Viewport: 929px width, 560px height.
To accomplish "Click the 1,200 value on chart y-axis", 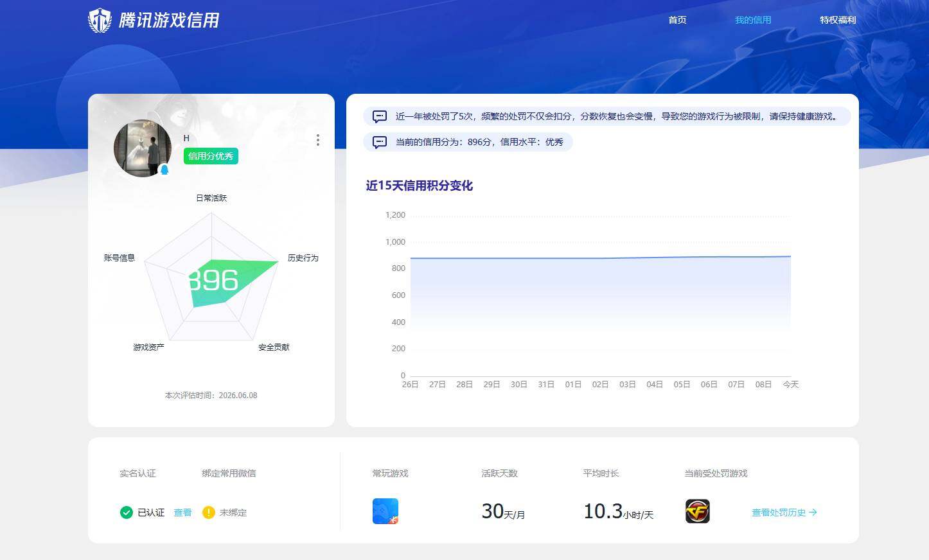I will click(x=395, y=215).
